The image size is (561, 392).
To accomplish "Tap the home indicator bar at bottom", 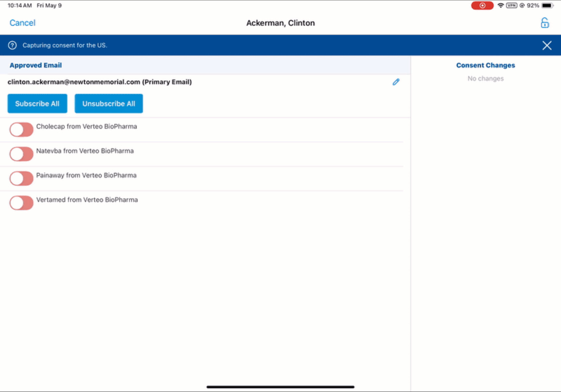I will tap(280, 387).
